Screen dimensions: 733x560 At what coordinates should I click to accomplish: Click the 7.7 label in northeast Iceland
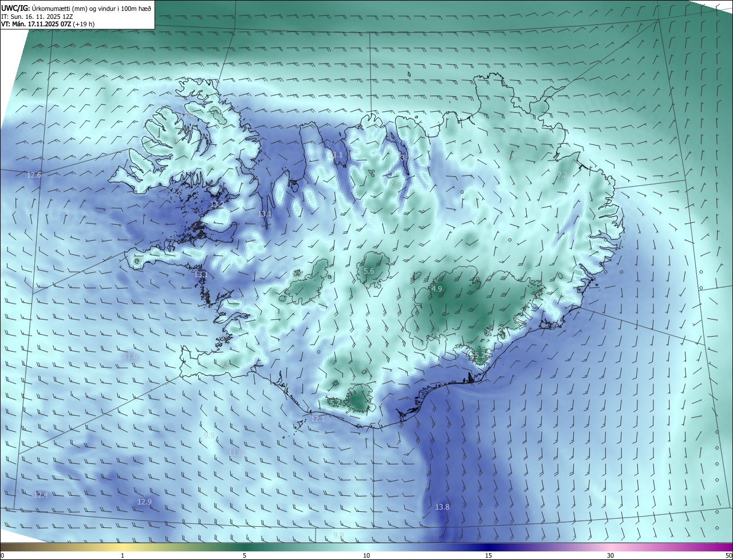point(511,156)
